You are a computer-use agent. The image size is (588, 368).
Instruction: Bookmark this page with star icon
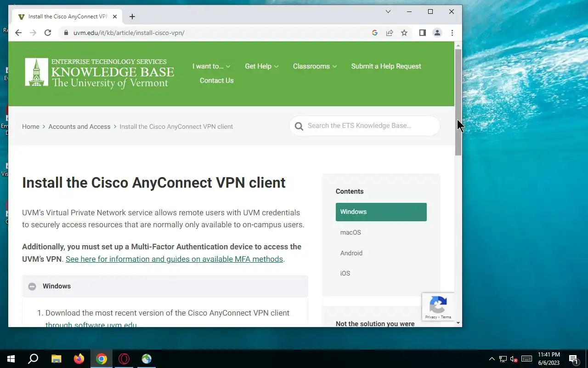pos(404,33)
